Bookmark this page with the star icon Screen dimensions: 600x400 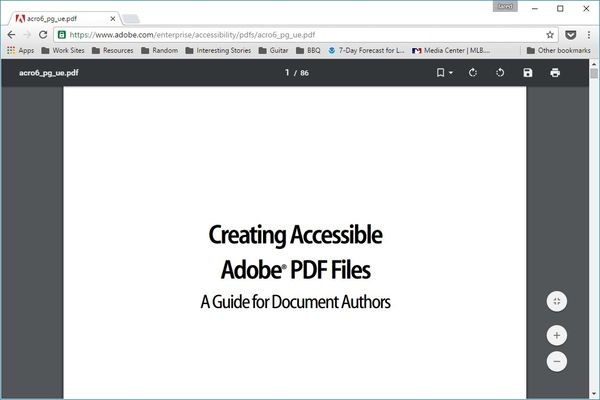[x=550, y=34]
